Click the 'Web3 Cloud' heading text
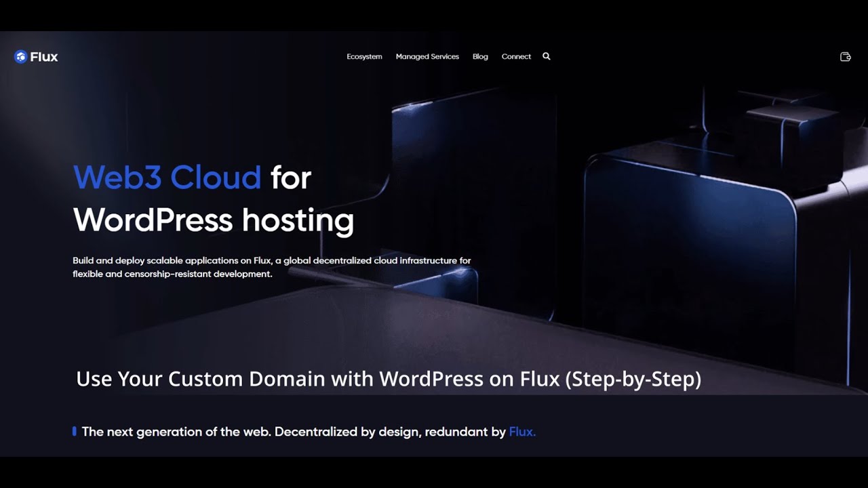Screen dimensions: 868x488 (x=167, y=178)
